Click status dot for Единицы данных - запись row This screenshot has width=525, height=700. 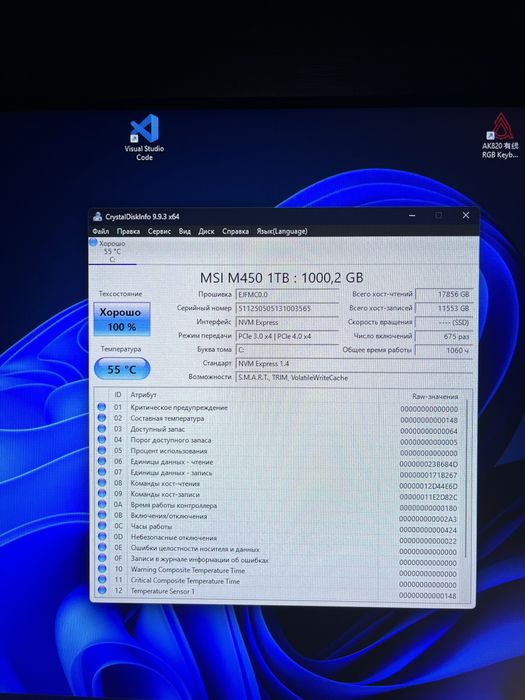(102, 472)
